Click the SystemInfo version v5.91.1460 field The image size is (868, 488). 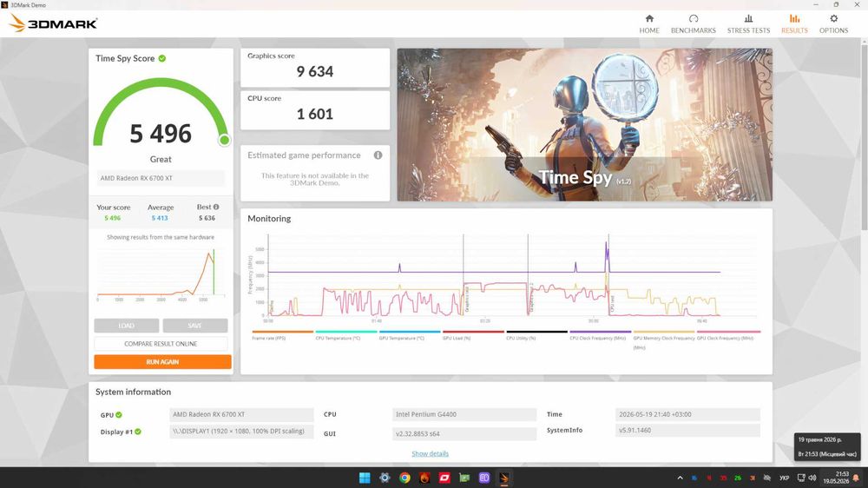687,431
